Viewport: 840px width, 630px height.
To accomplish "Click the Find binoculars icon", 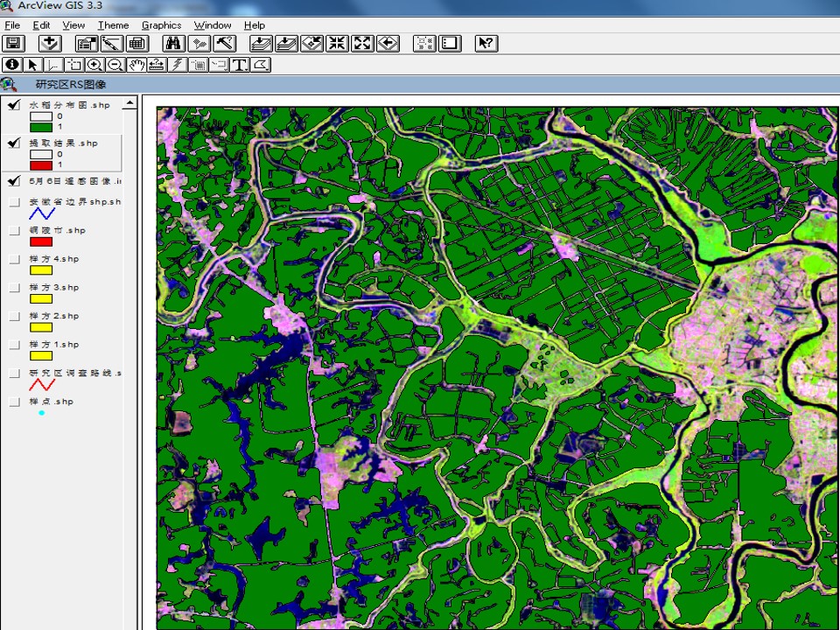I will [x=173, y=44].
